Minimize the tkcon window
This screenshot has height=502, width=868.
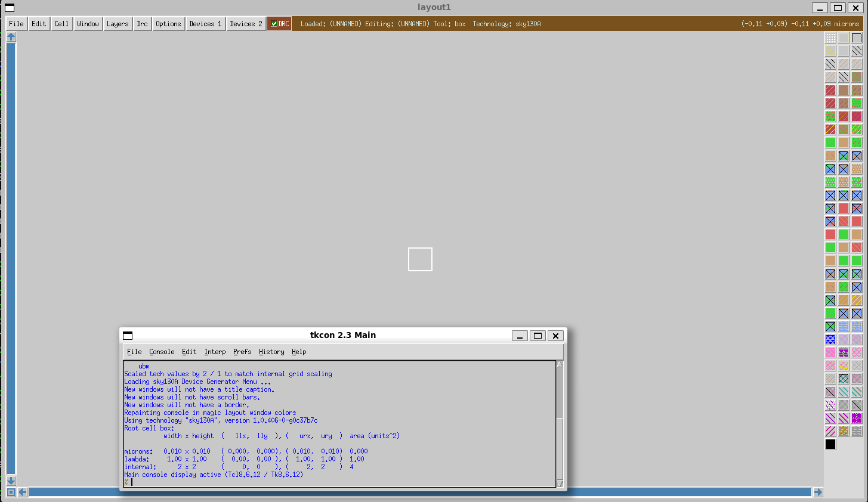[x=520, y=336]
